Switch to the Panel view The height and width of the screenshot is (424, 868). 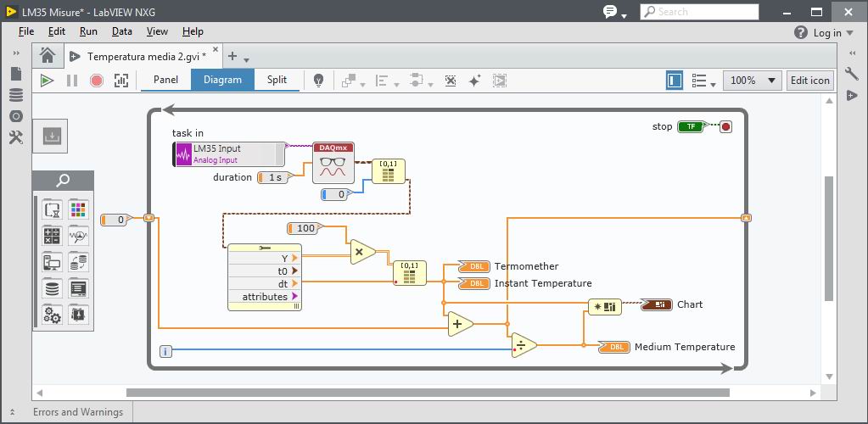pos(166,80)
